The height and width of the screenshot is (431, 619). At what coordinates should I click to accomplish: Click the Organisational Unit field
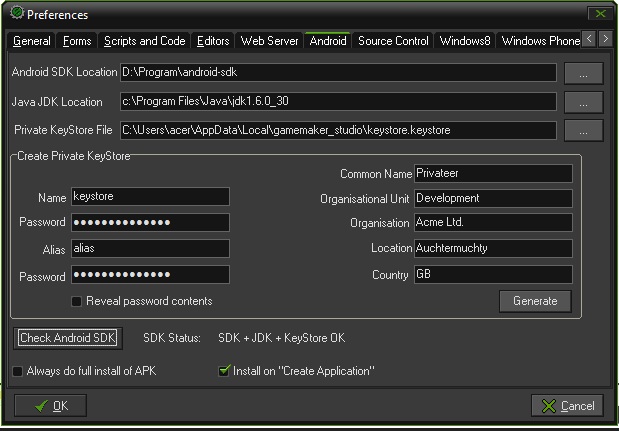coord(493,198)
